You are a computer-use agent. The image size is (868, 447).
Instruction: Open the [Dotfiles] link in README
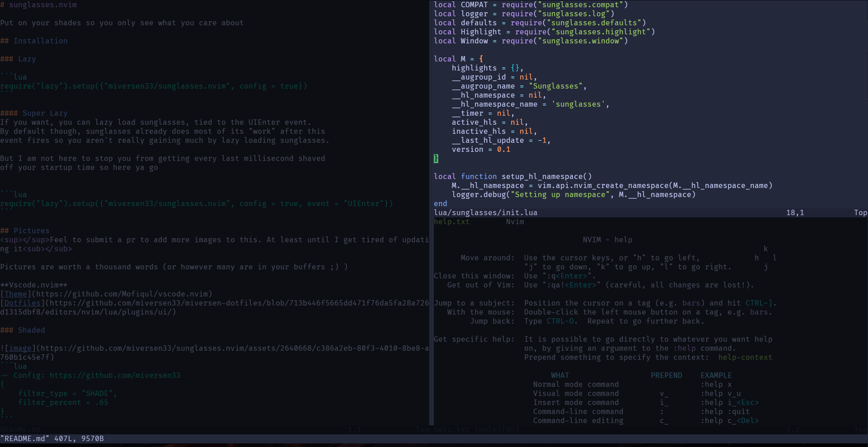[23, 303]
